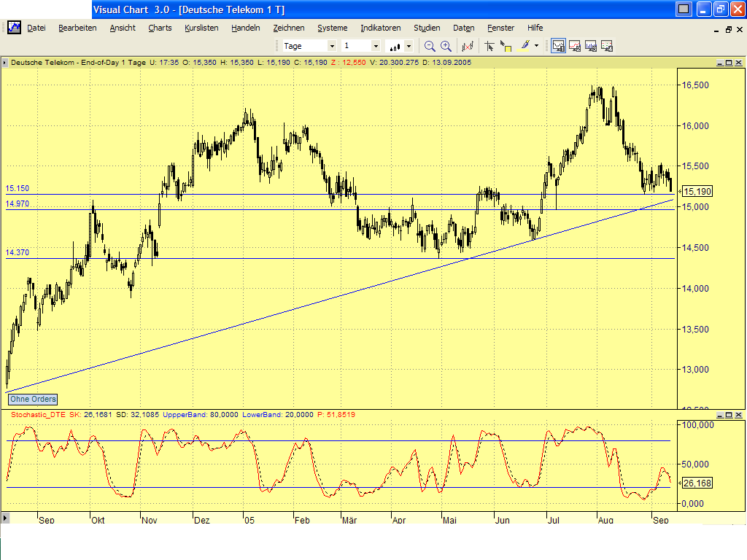Select the Zoom In magnifier tool

click(446, 45)
